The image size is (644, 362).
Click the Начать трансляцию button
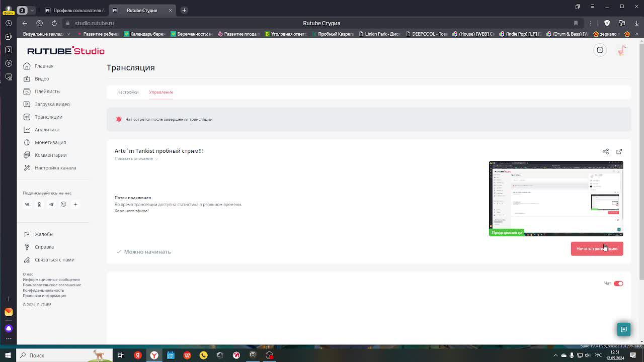597,248
